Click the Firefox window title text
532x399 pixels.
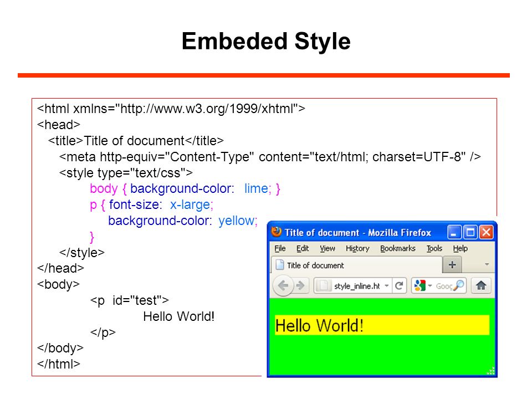[x=357, y=232]
